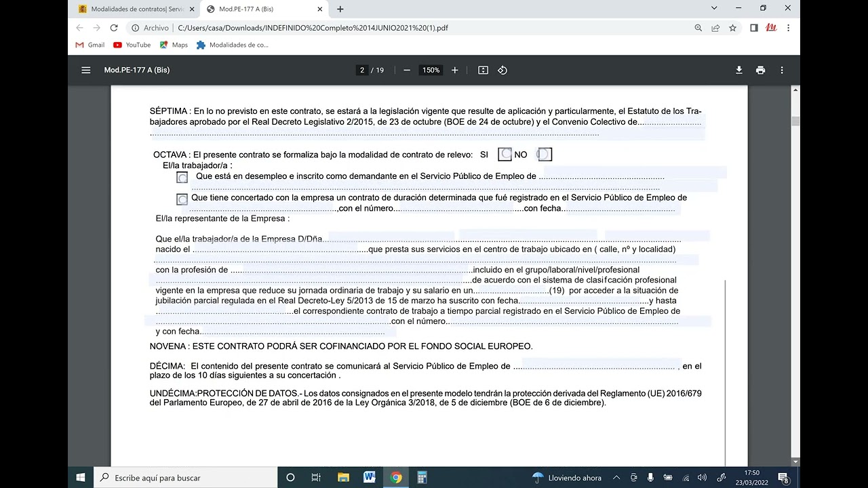
Task: Open the PDF viewer side menu
Action: click(85, 70)
